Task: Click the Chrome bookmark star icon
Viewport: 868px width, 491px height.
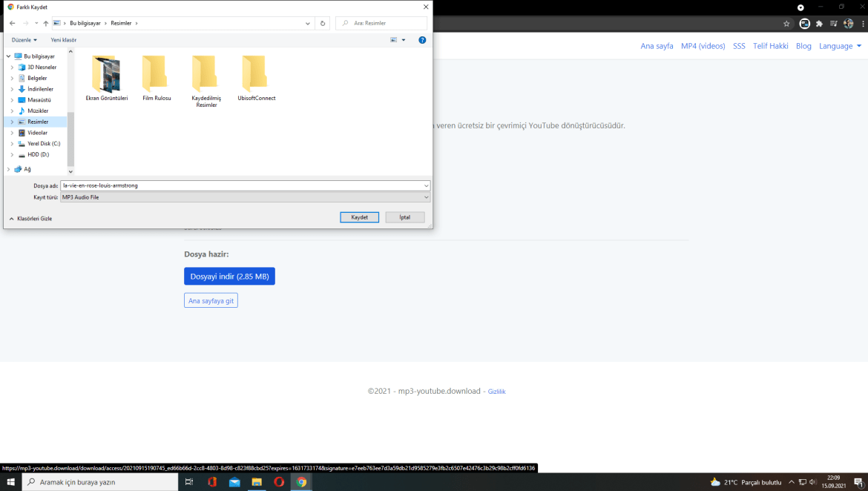Action: [x=786, y=24]
